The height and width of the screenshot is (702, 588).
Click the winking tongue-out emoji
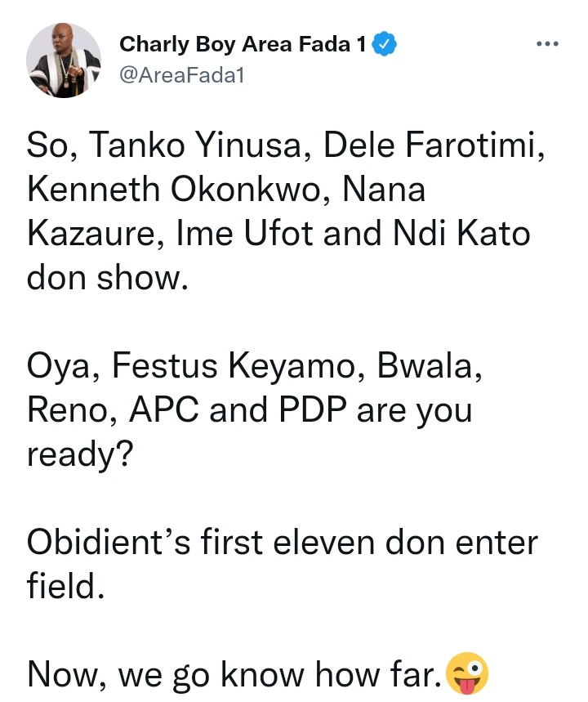[468, 673]
